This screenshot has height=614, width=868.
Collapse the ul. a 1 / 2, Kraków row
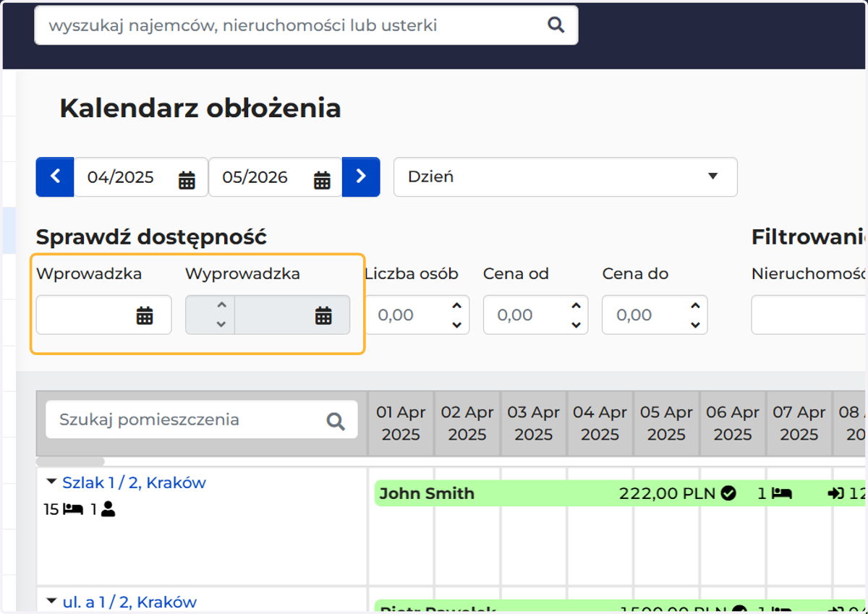(x=51, y=602)
